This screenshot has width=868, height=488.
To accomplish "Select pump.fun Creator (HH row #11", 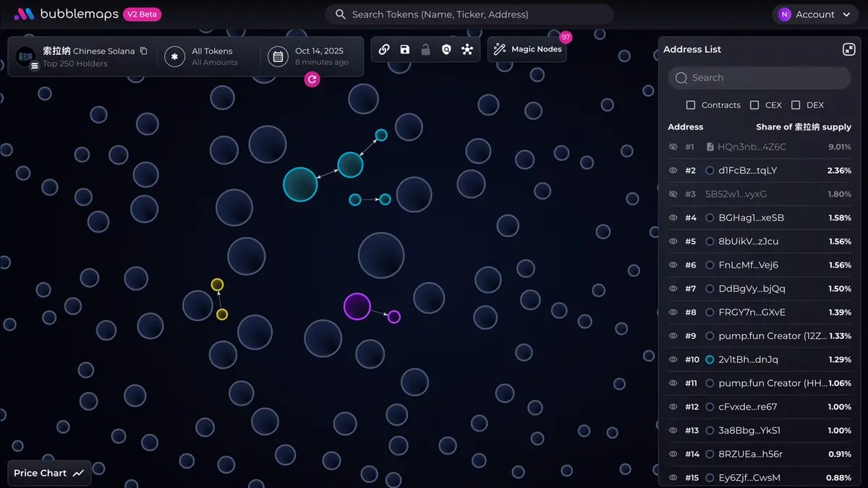I will point(773,383).
